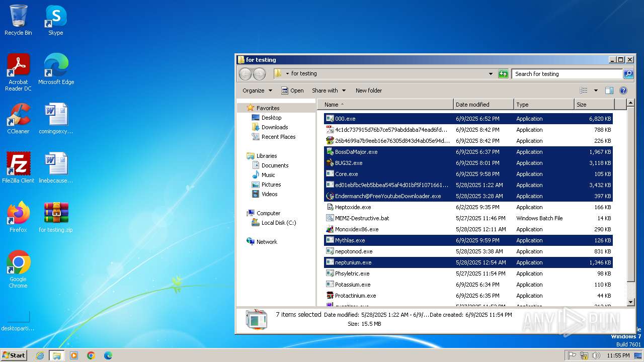
Task: Select the MEMZ-Destructive.bat file
Action: (x=468, y=218)
